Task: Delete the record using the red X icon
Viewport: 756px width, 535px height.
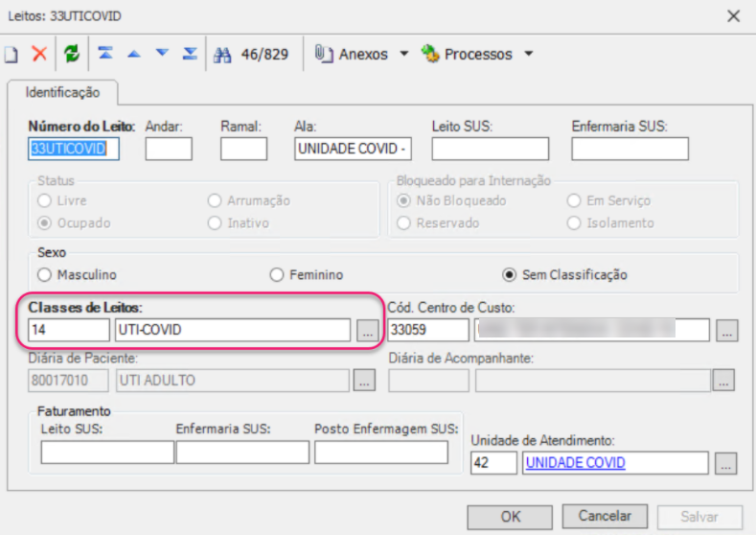Action: click(39, 54)
